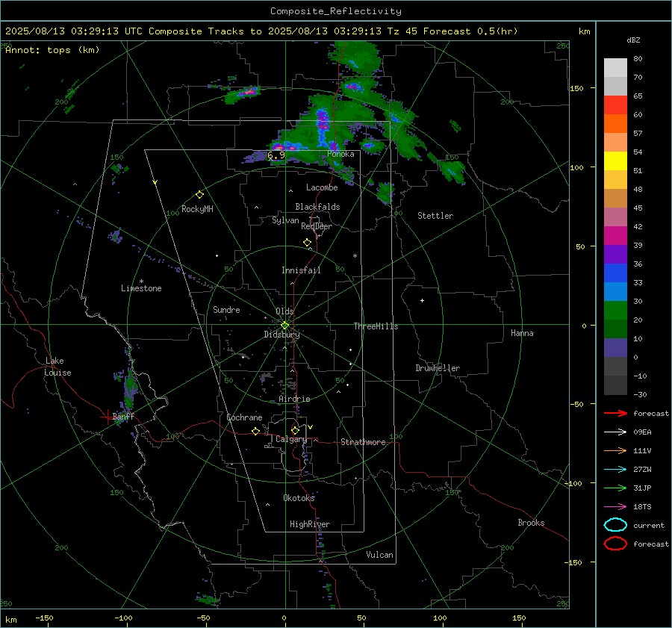Click the red cross marker at Banff
The image size is (672, 628).
107,417
